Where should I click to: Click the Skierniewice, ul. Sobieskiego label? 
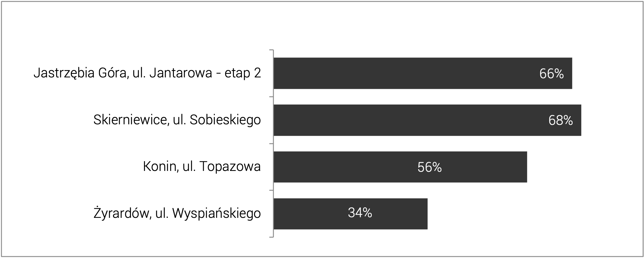click(177, 120)
